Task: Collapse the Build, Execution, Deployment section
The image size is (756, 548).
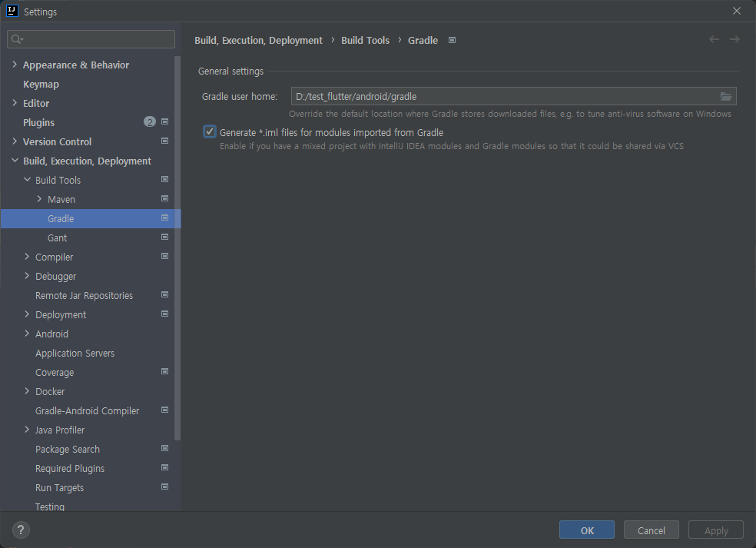Action: [15, 161]
